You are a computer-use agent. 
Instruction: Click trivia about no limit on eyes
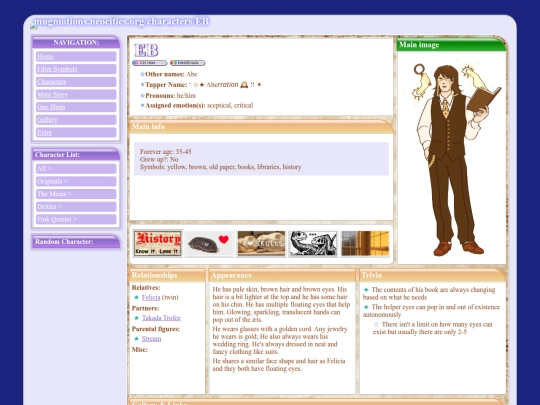433,328
